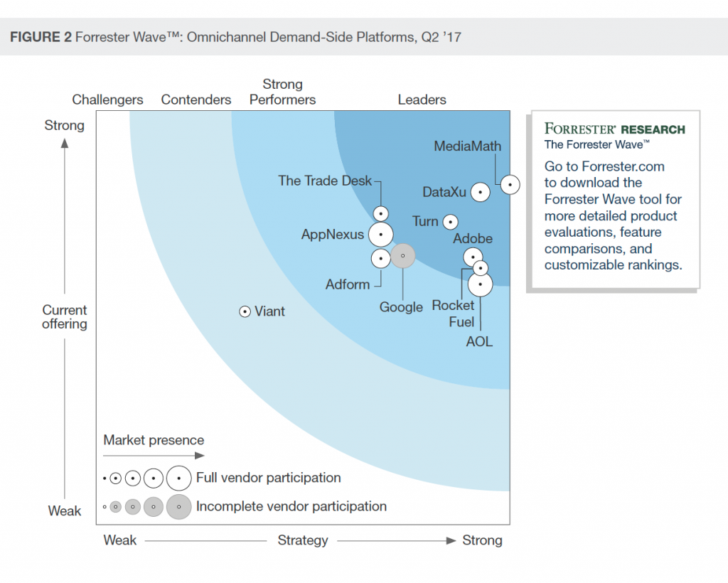Click the 'Incomplete vendor participation' legend text
The image size is (728, 583).
click(291, 506)
